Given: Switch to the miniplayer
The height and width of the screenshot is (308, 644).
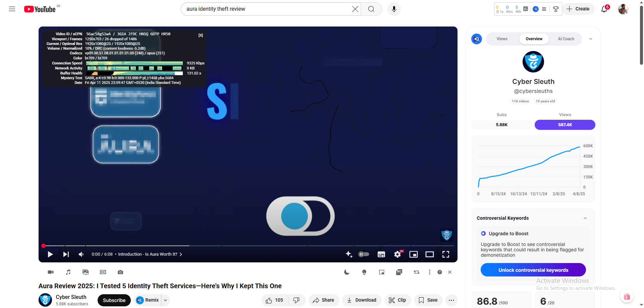Looking at the screenshot, I should 414,254.
